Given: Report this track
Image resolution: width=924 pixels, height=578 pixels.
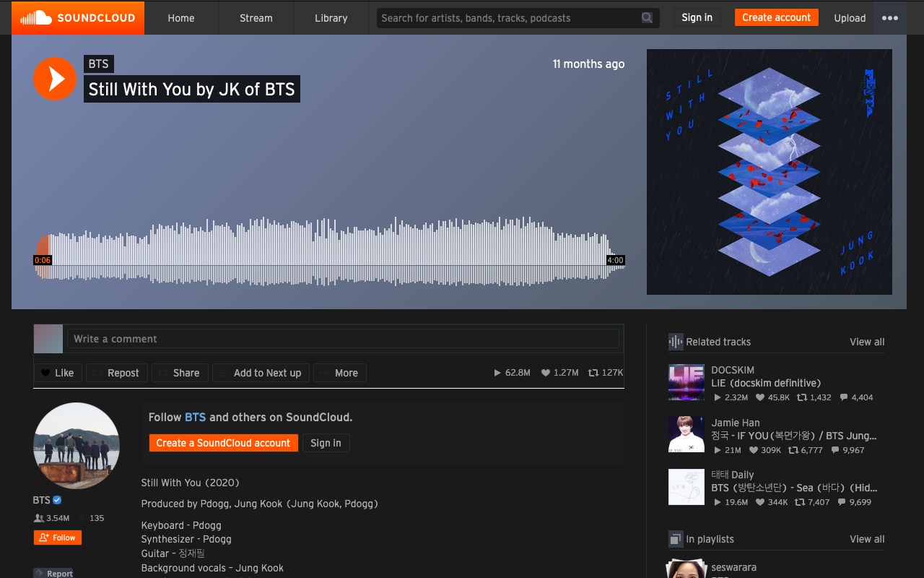Looking at the screenshot, I should (x=53, y=574).
